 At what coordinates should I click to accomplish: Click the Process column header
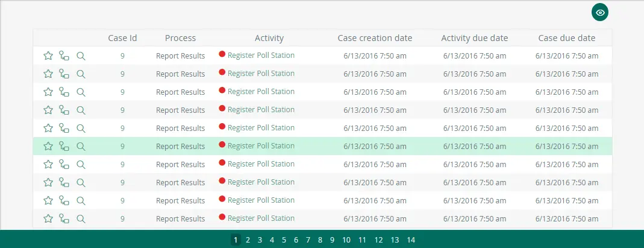pyautogui.click(x=180, y=38)
